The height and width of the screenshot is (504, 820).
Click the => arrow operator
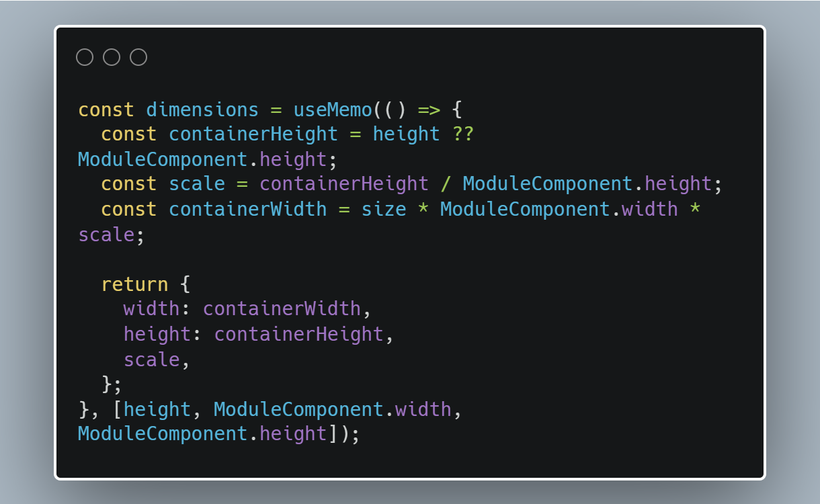tap(428, 110)
